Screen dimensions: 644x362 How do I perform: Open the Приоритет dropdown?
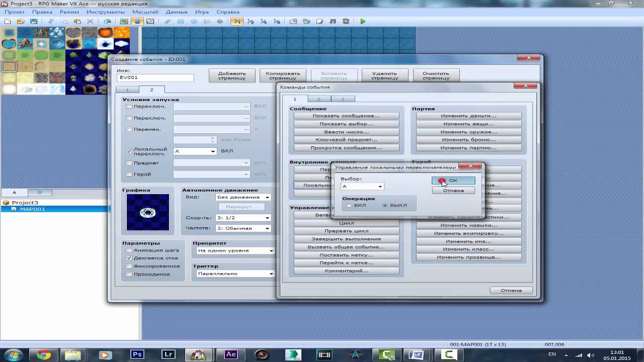235,250
